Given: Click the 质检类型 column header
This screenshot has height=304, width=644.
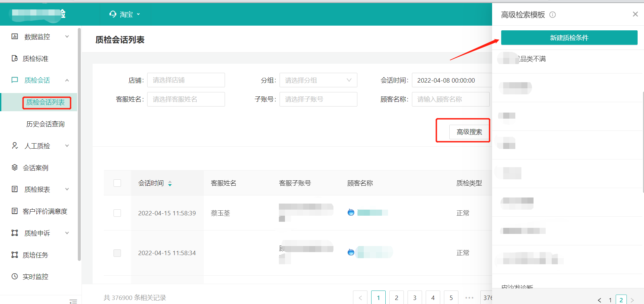Looking at the screenshot, I should coord(469,183).
